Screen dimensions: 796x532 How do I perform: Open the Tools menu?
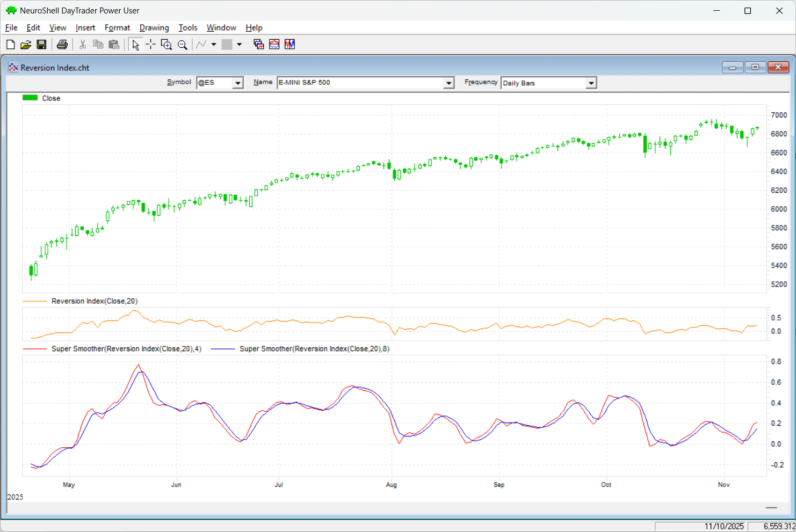[x=187, y=28]
